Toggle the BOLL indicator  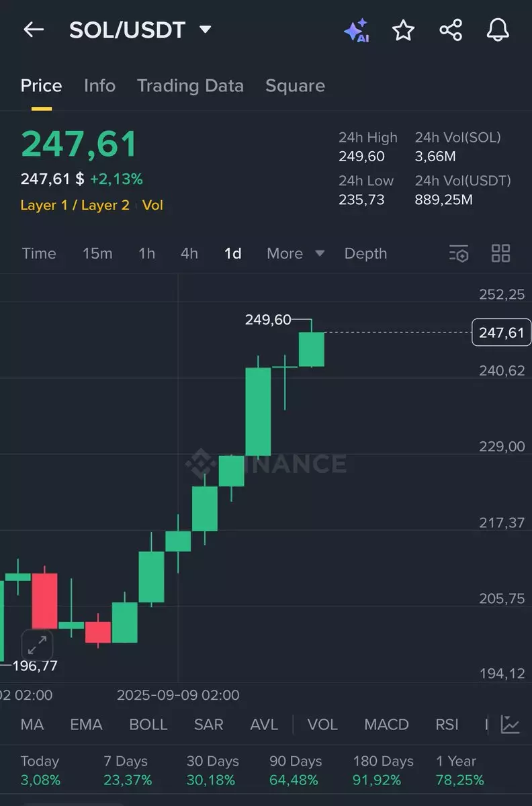point(148,725)
